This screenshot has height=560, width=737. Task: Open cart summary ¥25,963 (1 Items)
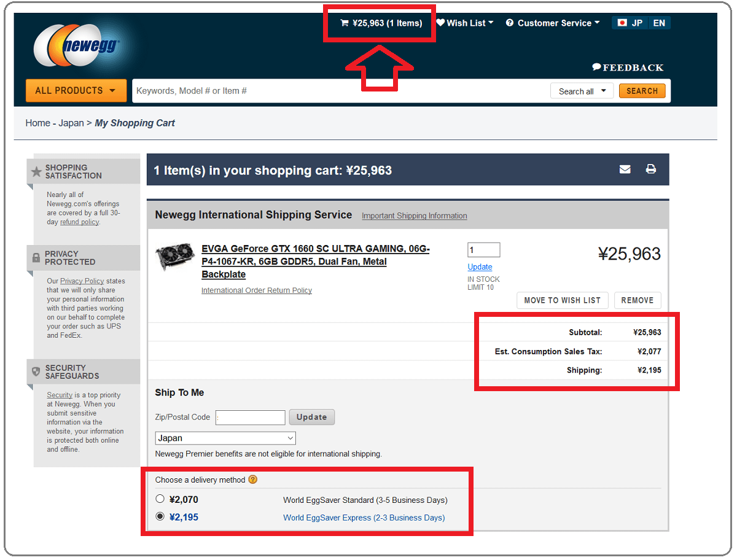coord(381,23)
